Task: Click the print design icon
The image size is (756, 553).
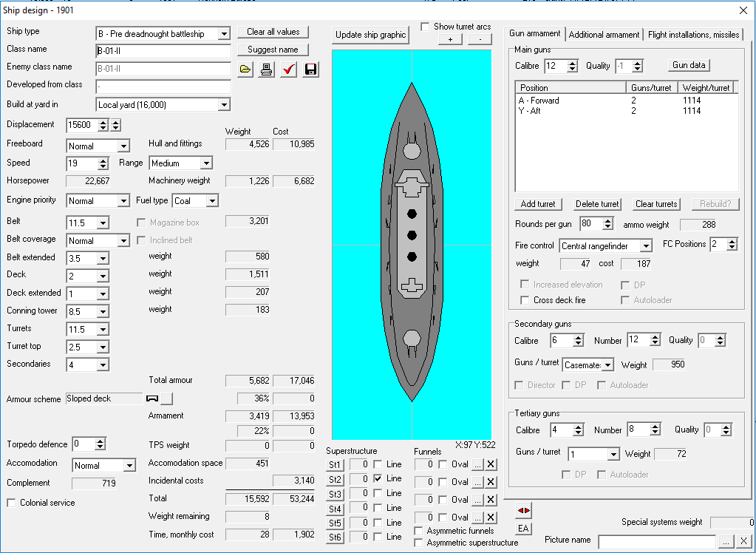Action: click(x=267, y=69)
